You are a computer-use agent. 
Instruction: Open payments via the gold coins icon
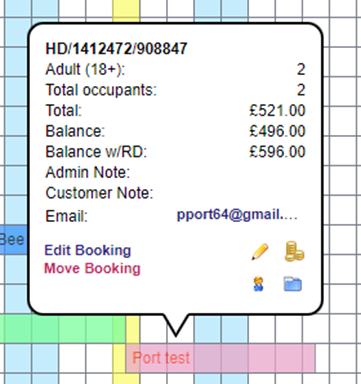[x=294, y=251]
